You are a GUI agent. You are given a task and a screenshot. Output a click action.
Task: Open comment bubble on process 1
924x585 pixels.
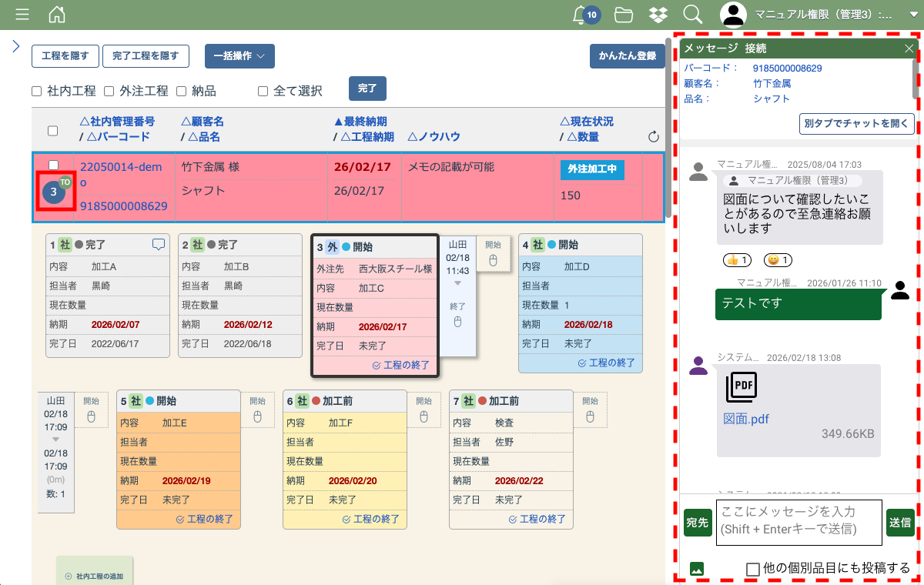click(x=159, y=245)
